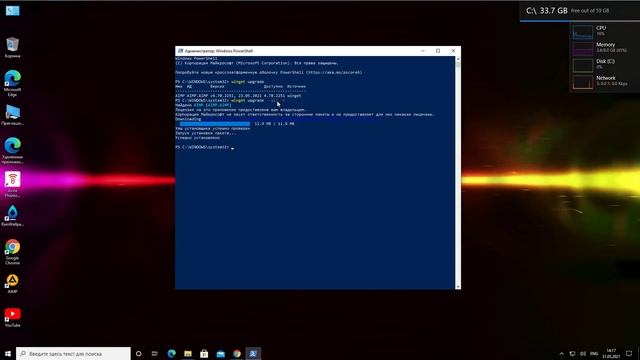This screenshot has width=640, height=360.
Task: Open Task View on the taskbar
Action: click(155, 353)
